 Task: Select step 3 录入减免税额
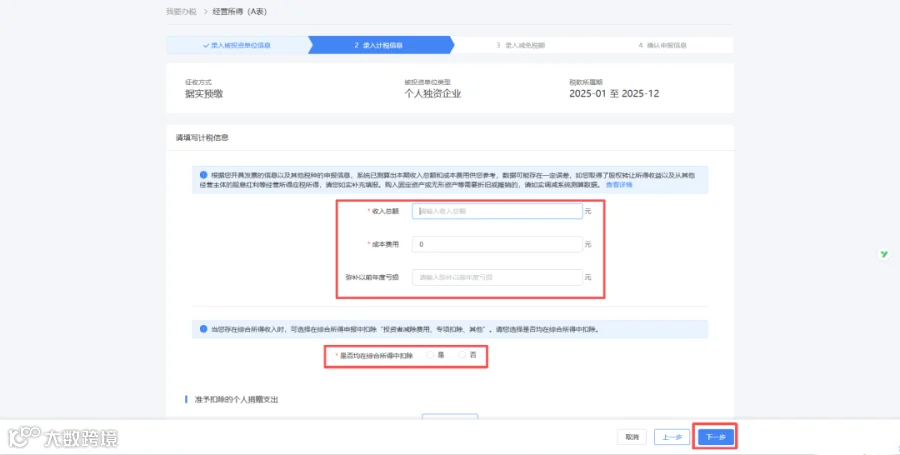[521, 45]
